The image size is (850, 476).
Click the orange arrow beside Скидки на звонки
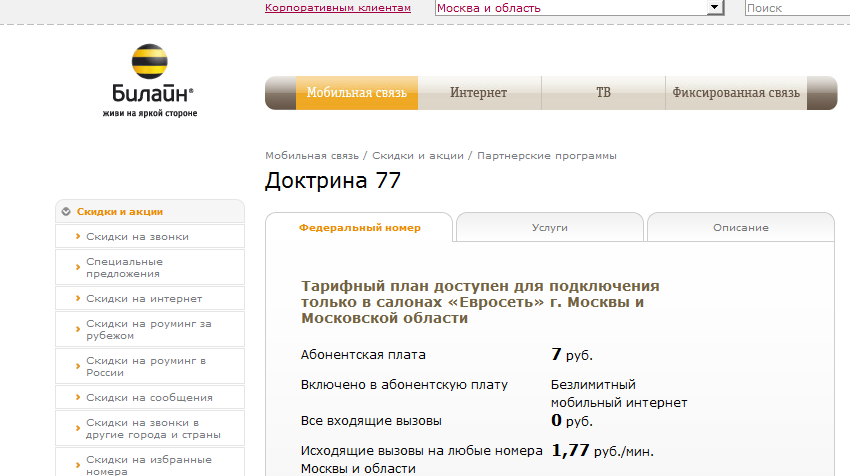click(78, 236)
